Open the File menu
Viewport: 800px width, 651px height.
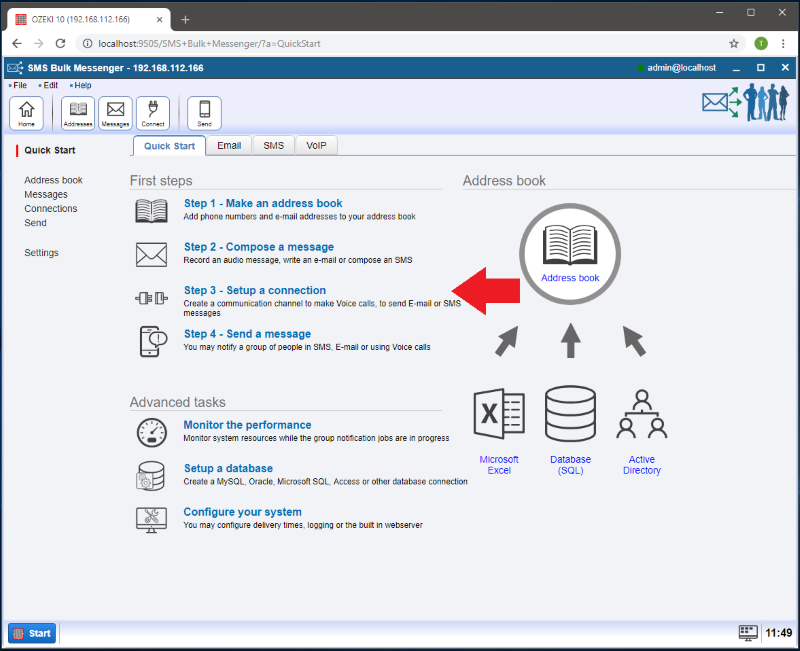coord(19,86)
